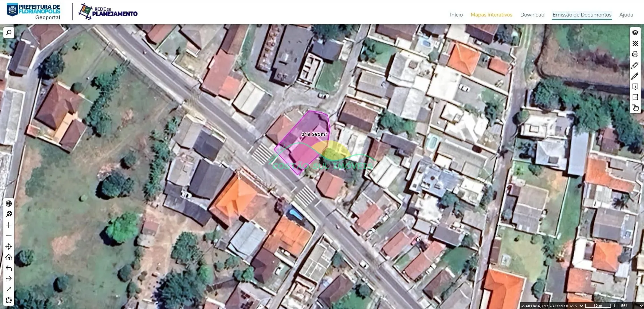
Task: Activate the info identify tool
Action: (635, 87)
